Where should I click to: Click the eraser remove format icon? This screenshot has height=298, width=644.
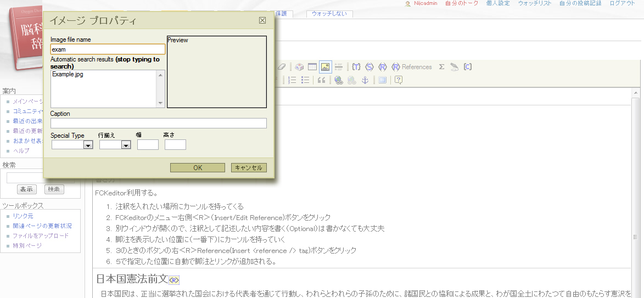[282, 67]
